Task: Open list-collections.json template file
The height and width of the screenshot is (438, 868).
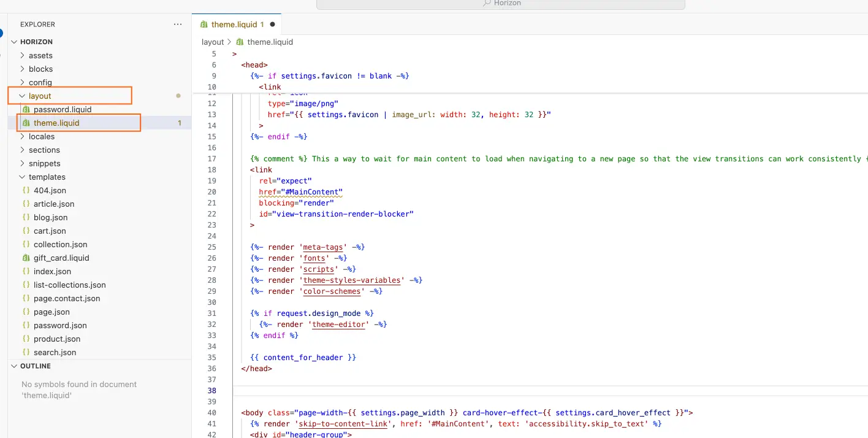Action: [70, 285]
